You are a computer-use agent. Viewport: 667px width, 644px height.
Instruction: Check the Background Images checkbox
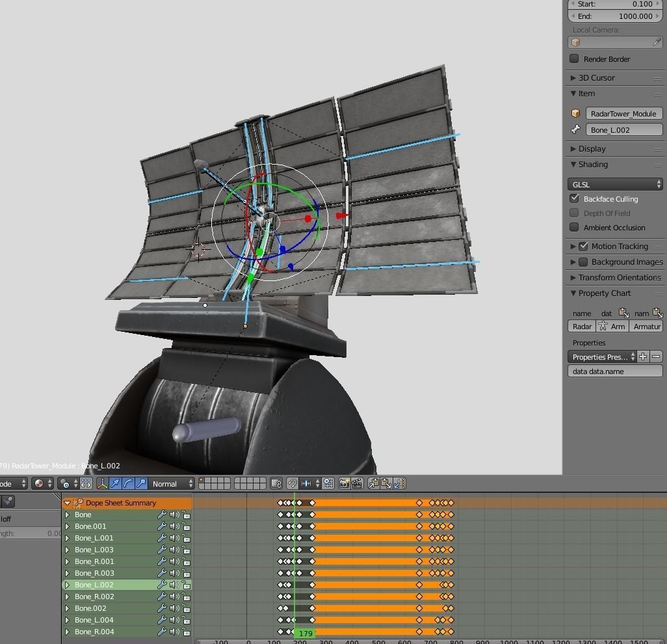(584, 262)
